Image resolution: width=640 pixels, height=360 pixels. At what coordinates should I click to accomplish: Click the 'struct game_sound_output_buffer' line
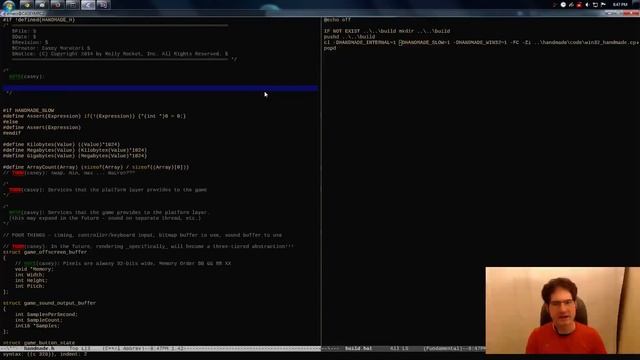[49, 303]
